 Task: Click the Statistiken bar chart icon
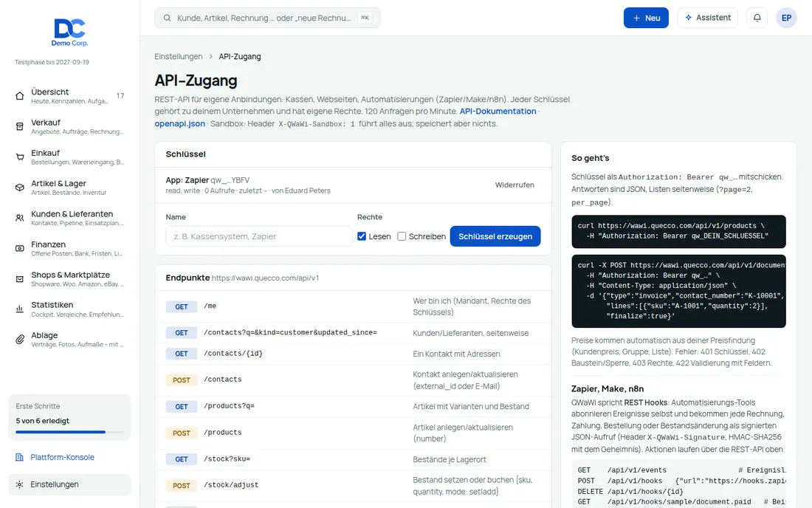click(20, 309)
